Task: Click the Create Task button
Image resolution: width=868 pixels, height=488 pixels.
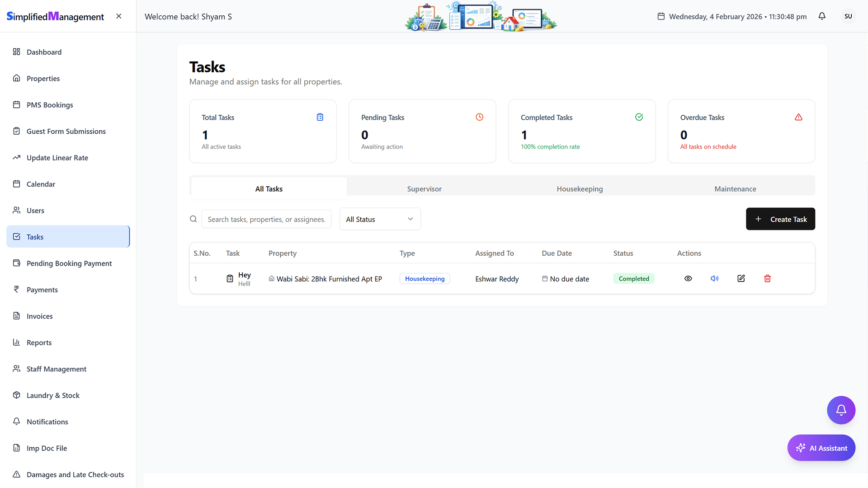Action: point(780,219)
